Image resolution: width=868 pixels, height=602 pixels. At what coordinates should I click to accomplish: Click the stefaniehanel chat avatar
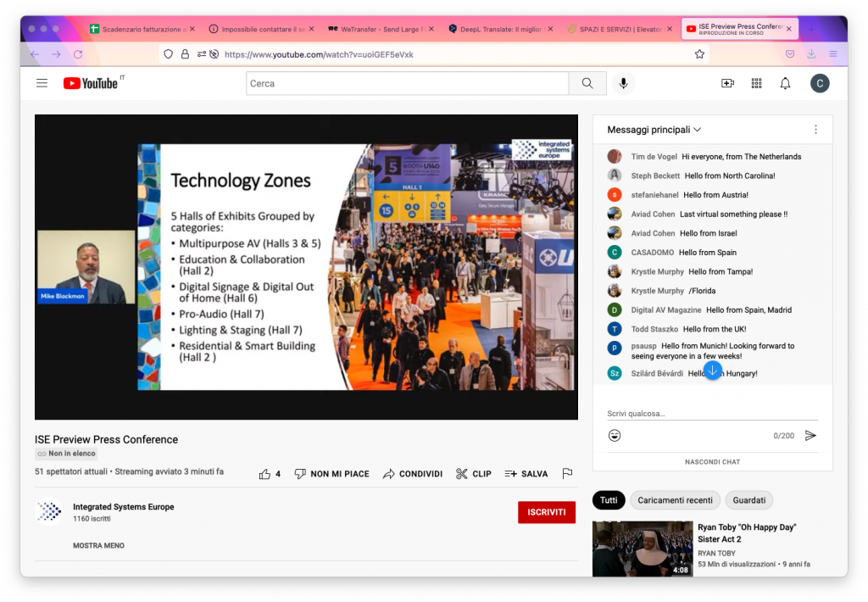tap(615, 195)
